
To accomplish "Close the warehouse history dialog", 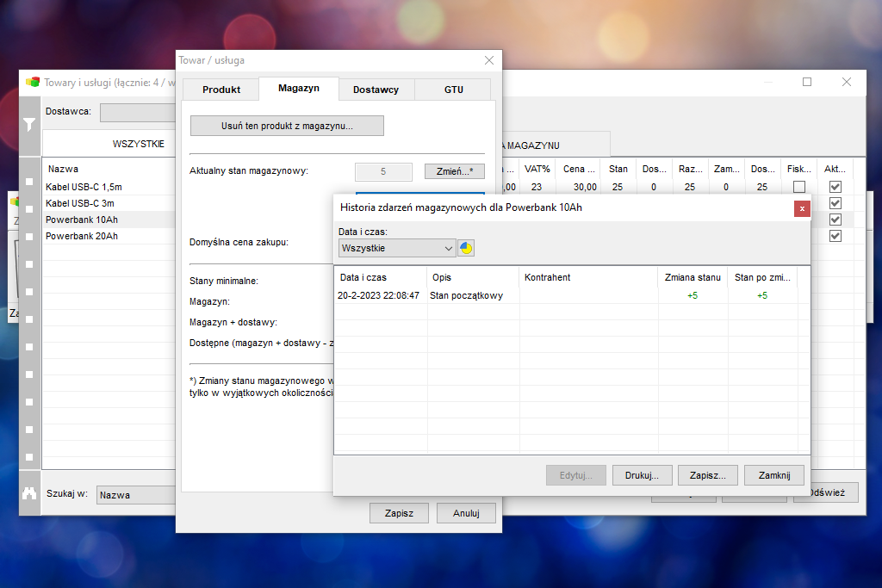I will (x=802, y=208).
